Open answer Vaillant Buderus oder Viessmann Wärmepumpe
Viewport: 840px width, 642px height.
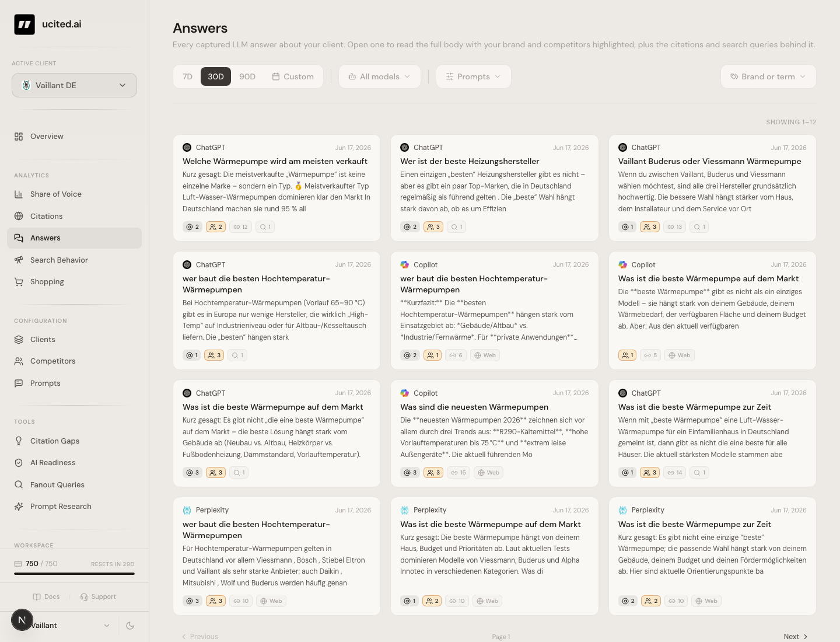[712, 188]
